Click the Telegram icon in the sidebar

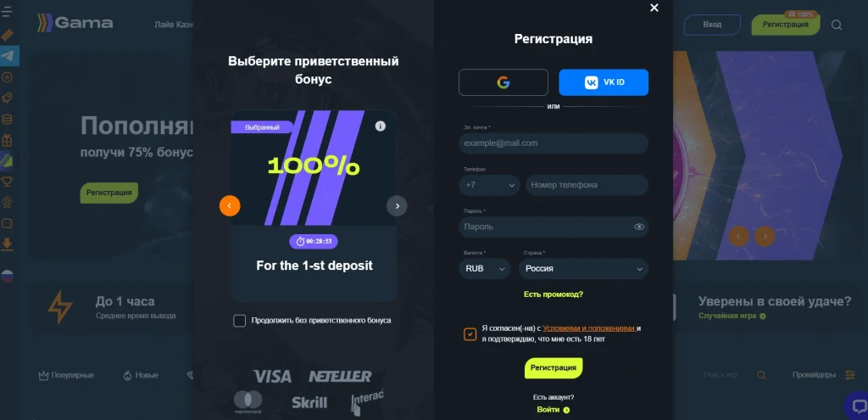[x=7, y=56]
